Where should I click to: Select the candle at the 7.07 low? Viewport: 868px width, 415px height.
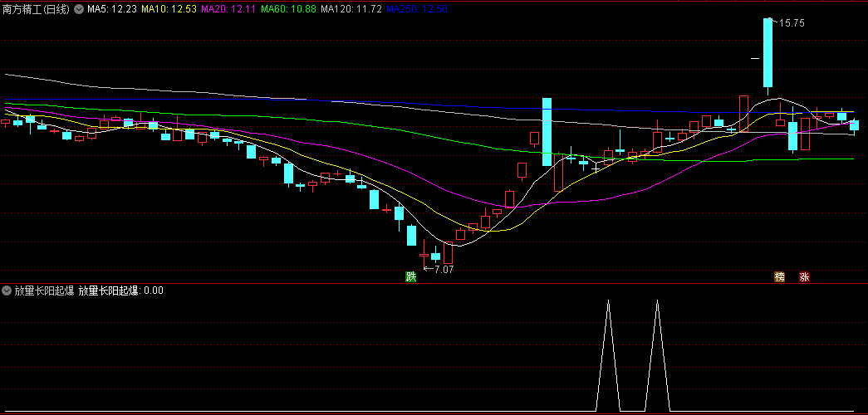click(x=424, y=255)
